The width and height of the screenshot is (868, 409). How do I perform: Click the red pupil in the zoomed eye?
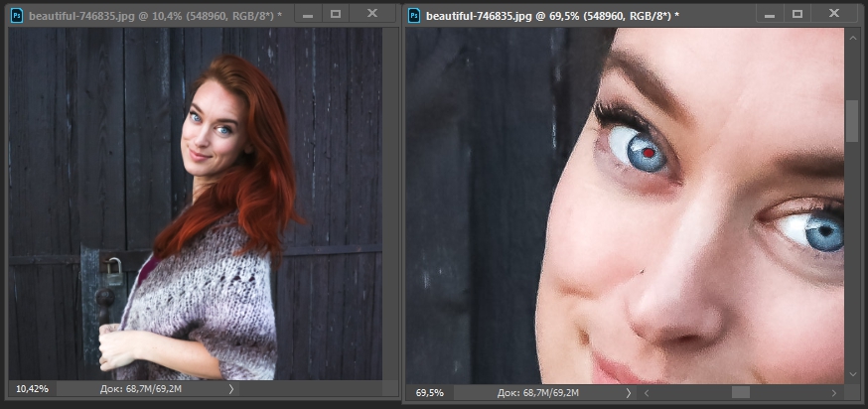pos(647,151)
